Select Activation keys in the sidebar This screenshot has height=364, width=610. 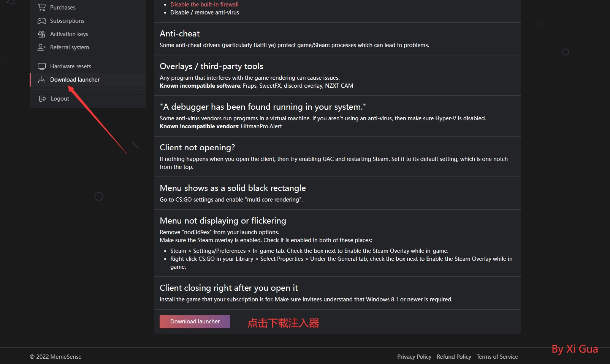tap(69, 34)
